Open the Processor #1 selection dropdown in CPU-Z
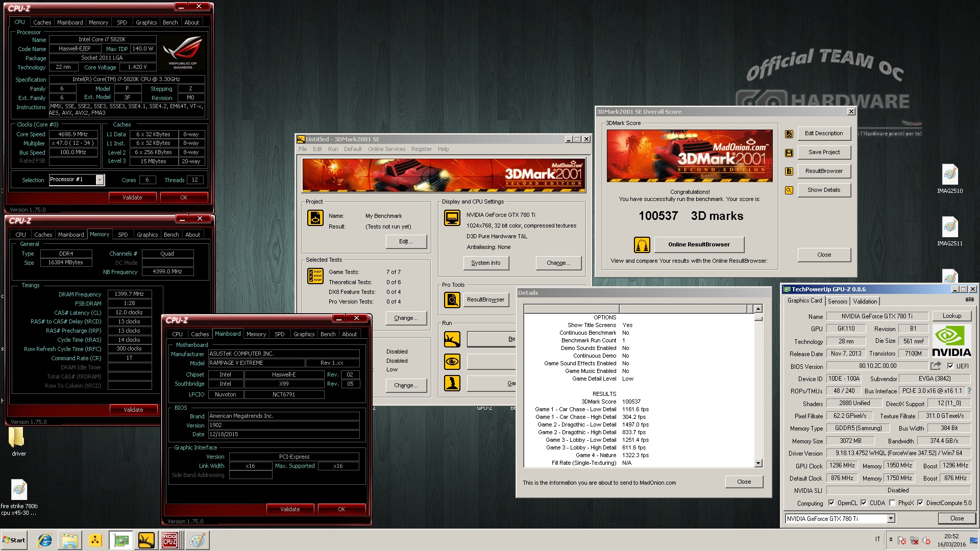980x551 pixels. [100, 180]
